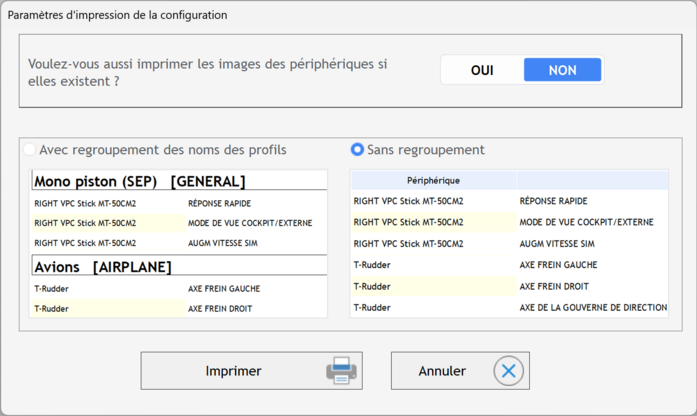This screenshot has width=697, height=416.
Task: Click Avions [AIRPLANE] group header in preview
Action: tap(179, 267)
